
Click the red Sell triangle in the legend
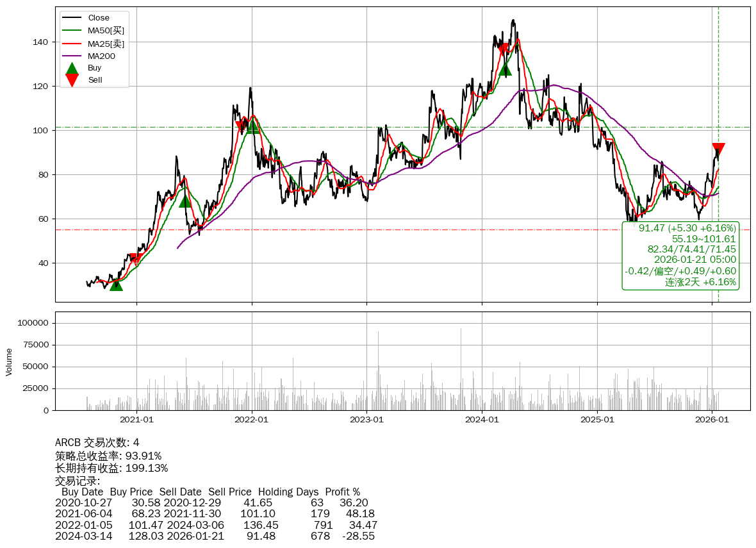pyautogui.click(x=72, y=80)
